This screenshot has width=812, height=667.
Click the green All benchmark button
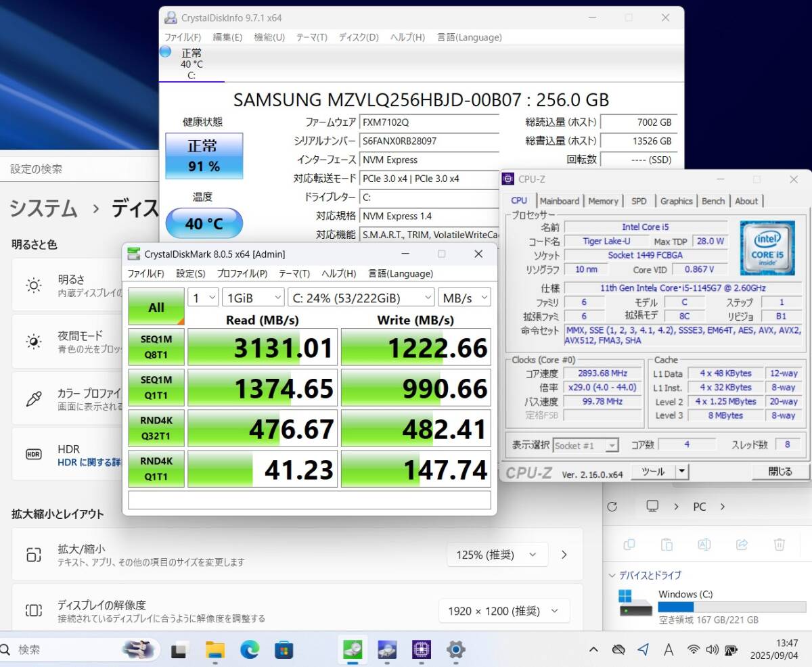(156, 307)
